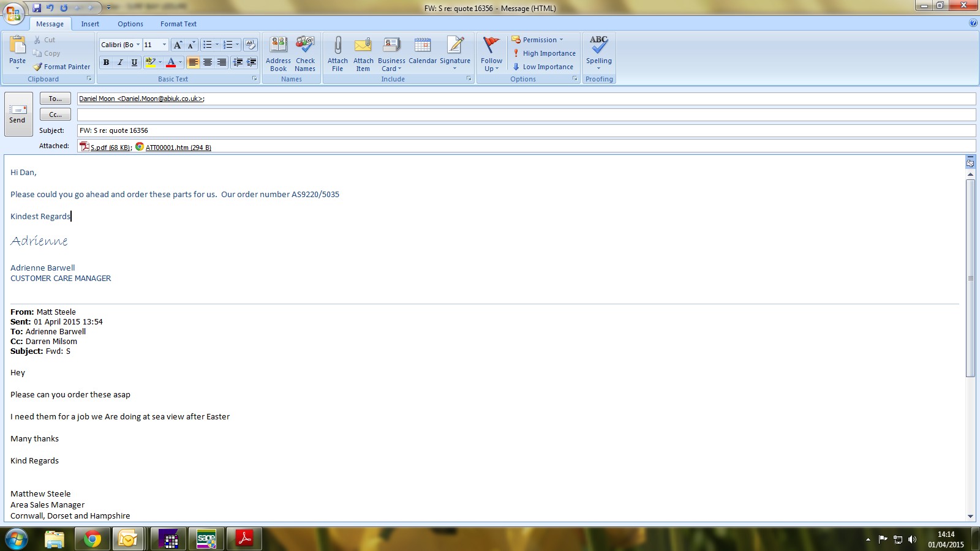This screenshot has height=551, width=980.
Task: Open the Address Book
Action: click(x=278, y=54)
